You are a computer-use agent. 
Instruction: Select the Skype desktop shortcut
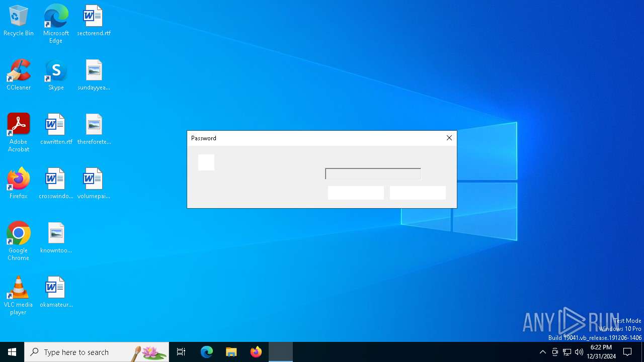click(56, 75)
